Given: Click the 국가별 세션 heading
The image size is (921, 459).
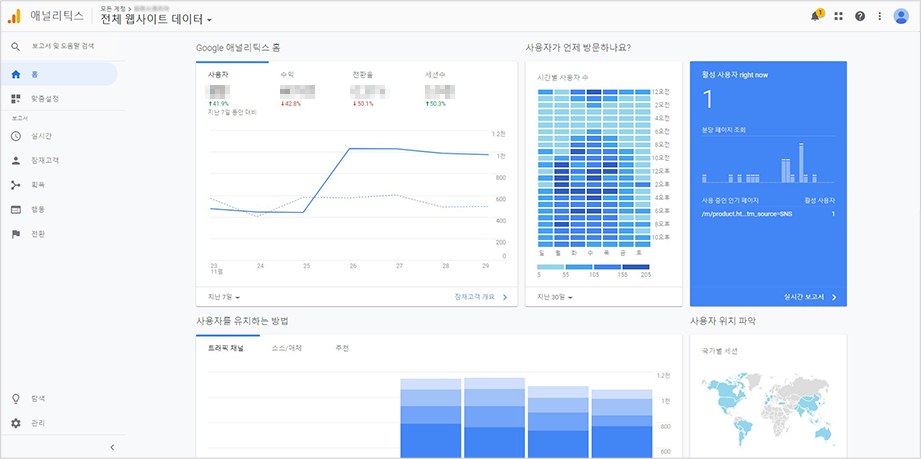Looking at the screenshot, I should 720,351.
